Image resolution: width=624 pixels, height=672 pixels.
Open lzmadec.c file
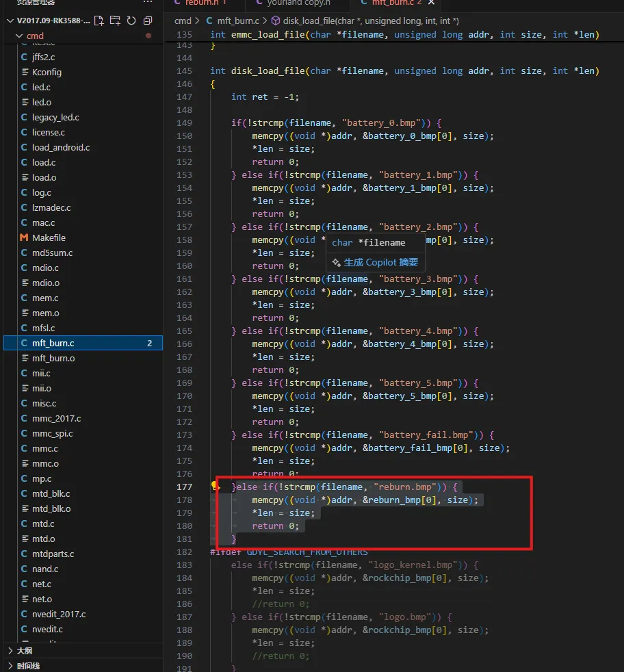[83, 207]
